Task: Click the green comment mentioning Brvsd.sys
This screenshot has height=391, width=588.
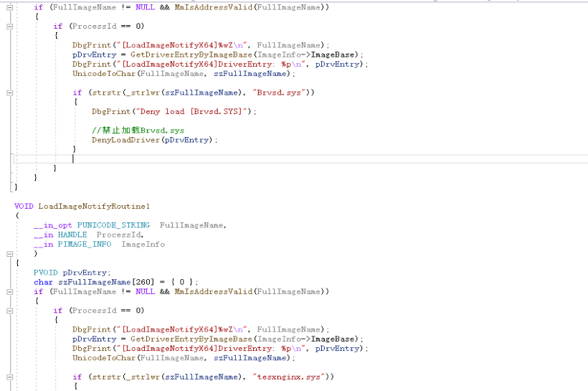Action: tap(138, 130)
